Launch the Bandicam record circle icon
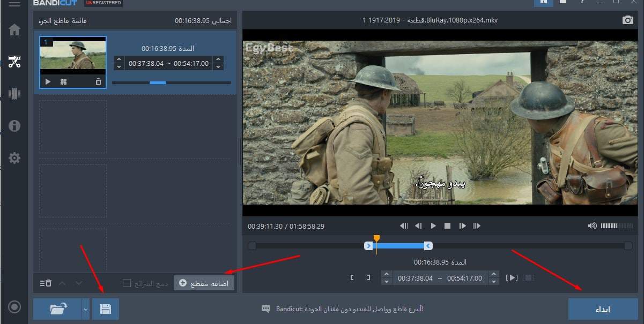The height and width of the screenshot is (324, 644). 14,307
